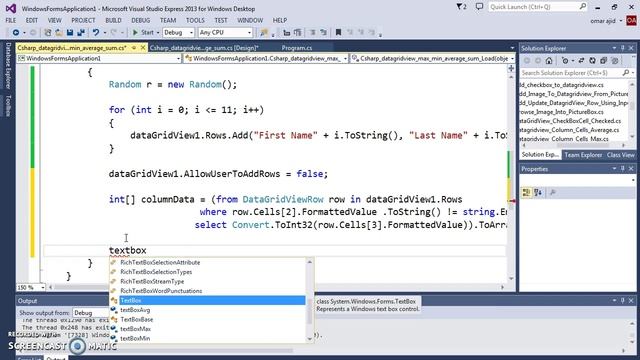Screen dimensions: 640x360
Task: Select textBoxMax in the IntelliSense list
Action: pos(208,329)
